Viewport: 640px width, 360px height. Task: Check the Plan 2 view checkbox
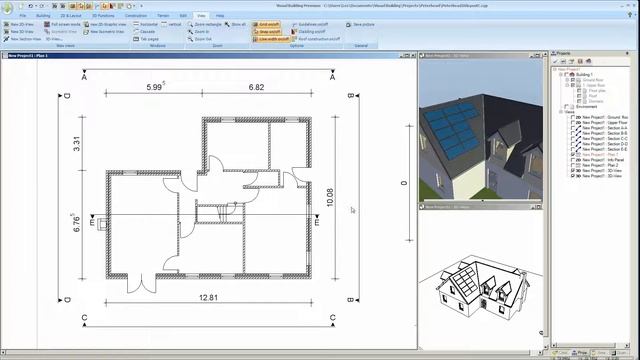coord(573,165)
